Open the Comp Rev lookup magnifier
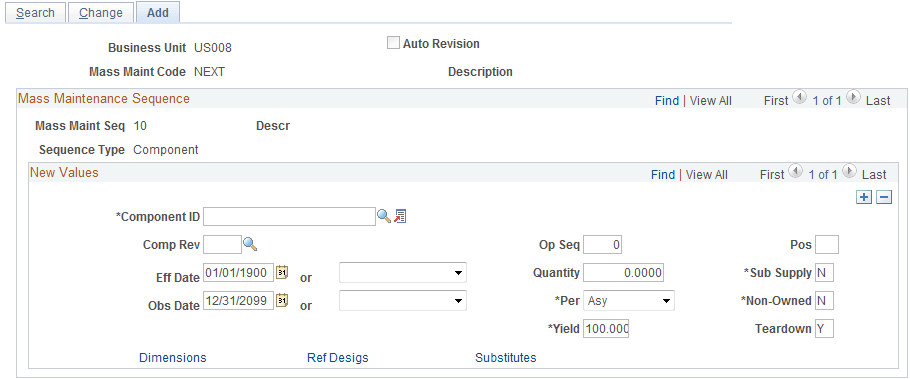Screen dimensions: 910x379 (x=250, y=244)
